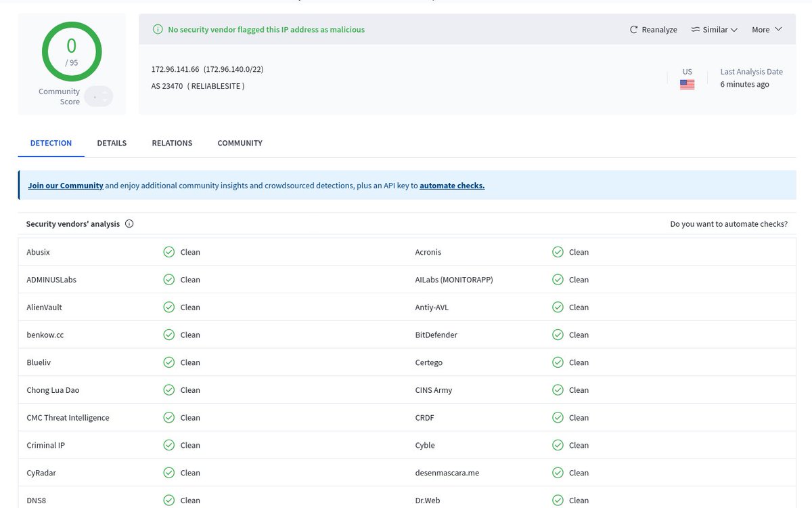This screenshot has width=812, height=508.
Task: Click the Clean check icon for desenmascara.me
Action: click(x=558, y=473)
